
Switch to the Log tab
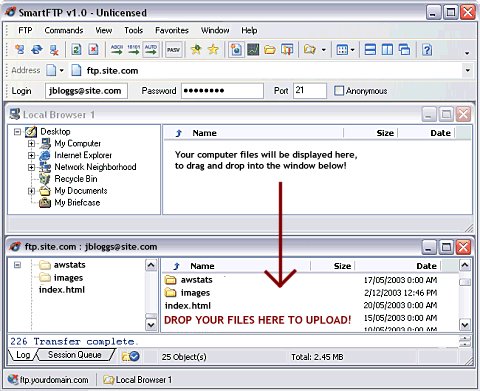23,355
